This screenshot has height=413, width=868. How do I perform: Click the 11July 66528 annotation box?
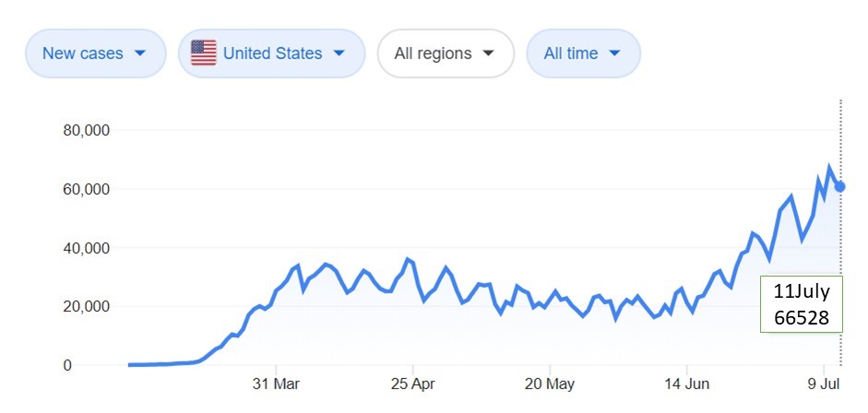(802, 304)
